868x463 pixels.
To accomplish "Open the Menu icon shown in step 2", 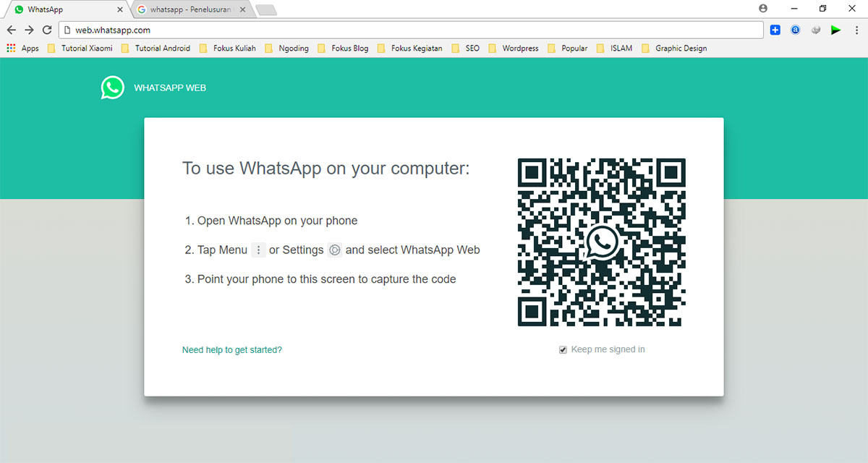I will coord(258,250).
